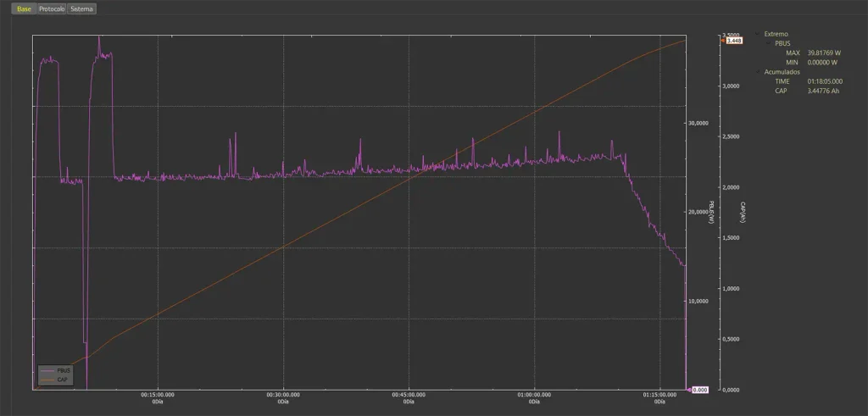Image resolution: width=868 pixels, height=416 pixels.
Task: Select the MAX value 39.81769 W
Action: tap(824, 53)
